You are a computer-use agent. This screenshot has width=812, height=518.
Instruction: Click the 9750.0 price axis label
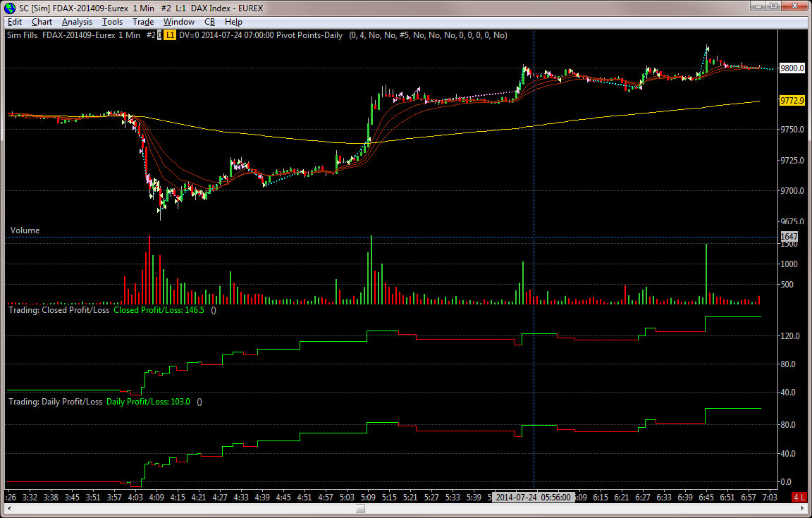pos(792,130)
